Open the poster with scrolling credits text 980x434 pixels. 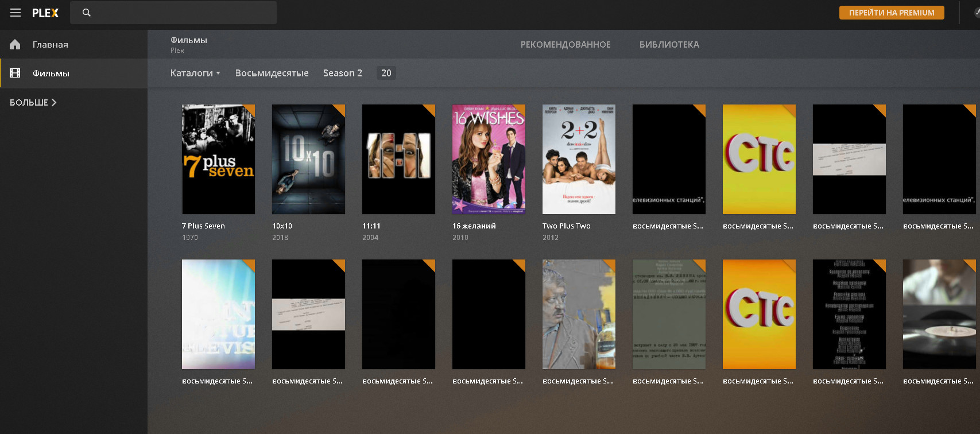tap(849, 314)
